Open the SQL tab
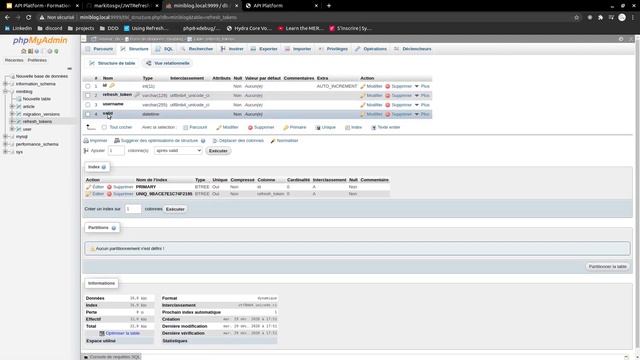This screenshot has height=360, width=640. point(164,49)
